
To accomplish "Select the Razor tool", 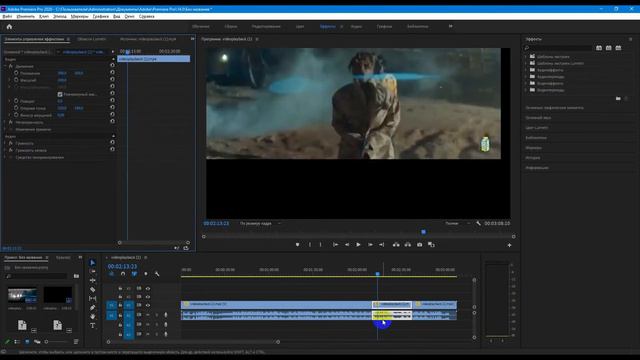I will [93, 289].
